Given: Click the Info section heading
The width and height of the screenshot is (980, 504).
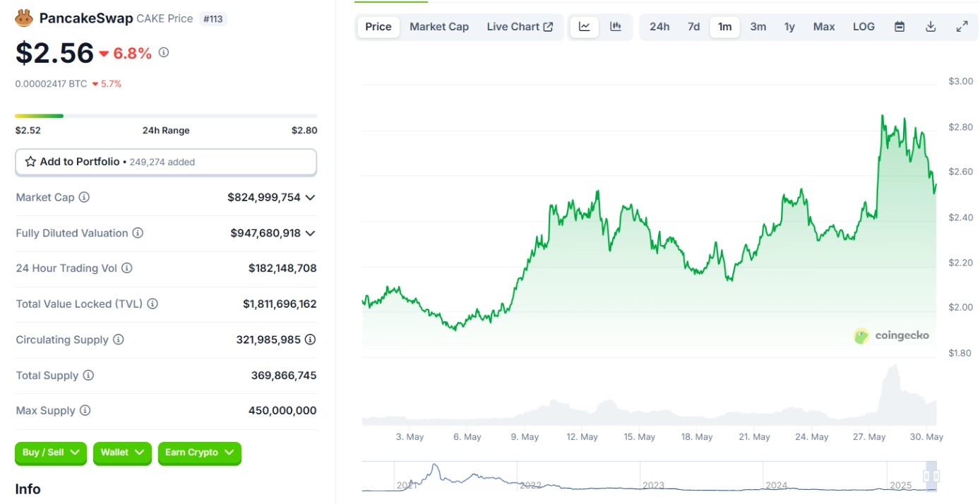Looking at the screenshot, I should pyautogui.click(x=28, y=489).
